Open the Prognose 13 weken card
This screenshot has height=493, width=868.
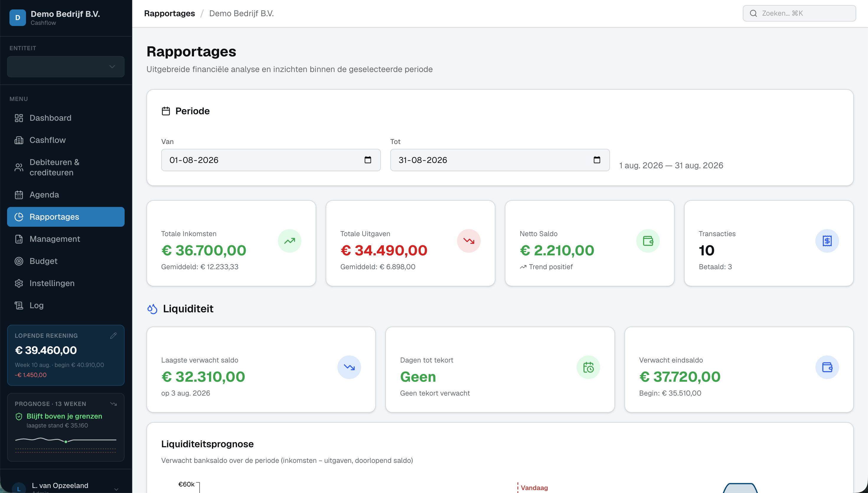coord(66,427)
